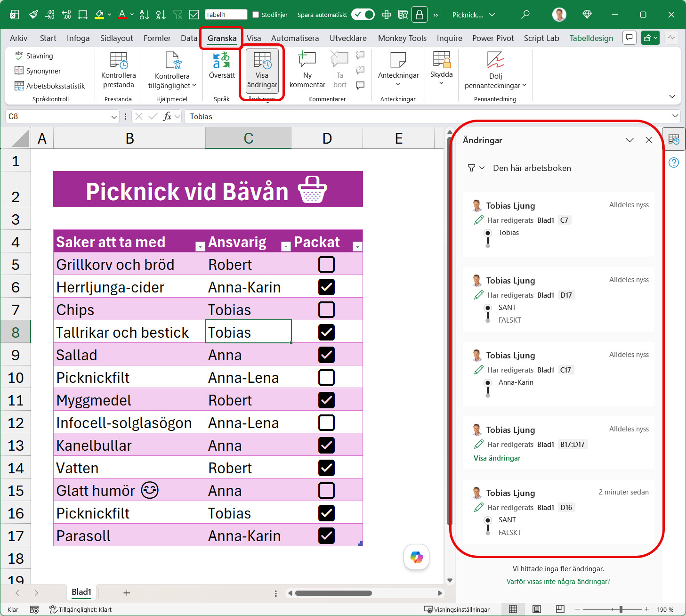Image resolution: width=686 pixels, height=616 pixels.
Task: Toggle the Stödlinjer checkbox
Action: coord(256,15)
